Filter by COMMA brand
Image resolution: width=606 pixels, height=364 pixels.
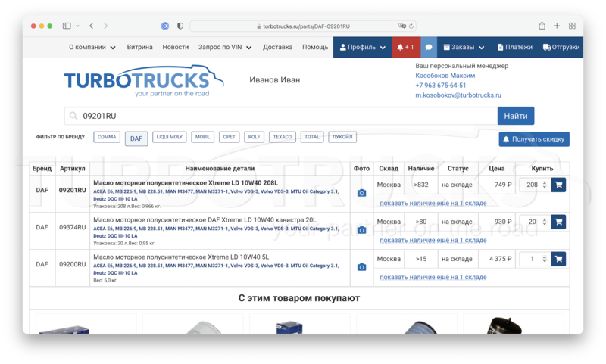[x=107, y=137]
